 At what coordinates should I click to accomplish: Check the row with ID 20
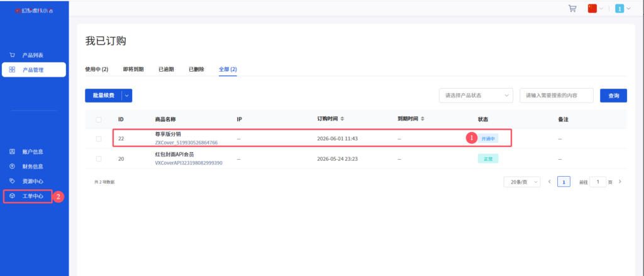[99, 158]
